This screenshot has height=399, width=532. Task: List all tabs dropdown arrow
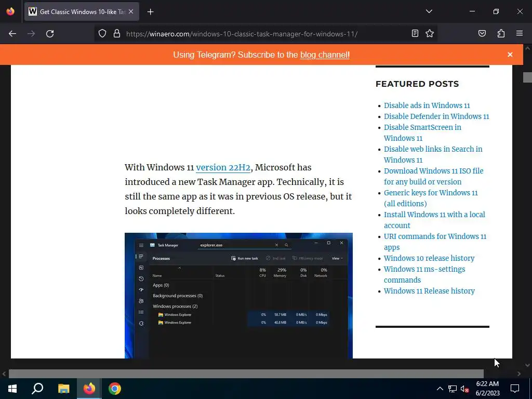pos(429,11)
